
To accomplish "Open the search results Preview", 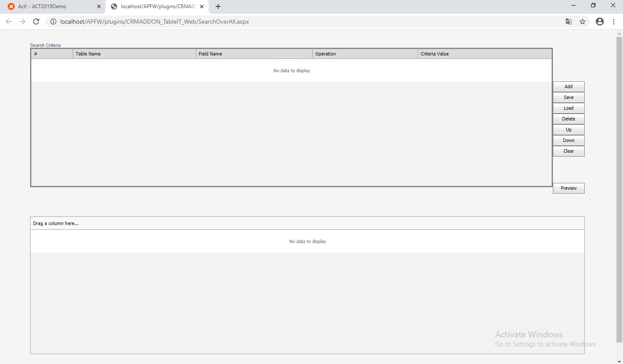I will 568,188.
